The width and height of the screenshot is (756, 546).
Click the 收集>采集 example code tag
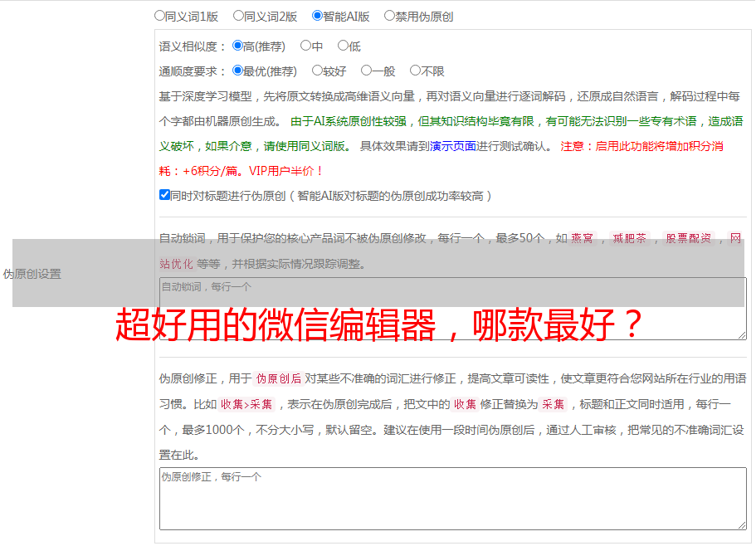point(246,404)
